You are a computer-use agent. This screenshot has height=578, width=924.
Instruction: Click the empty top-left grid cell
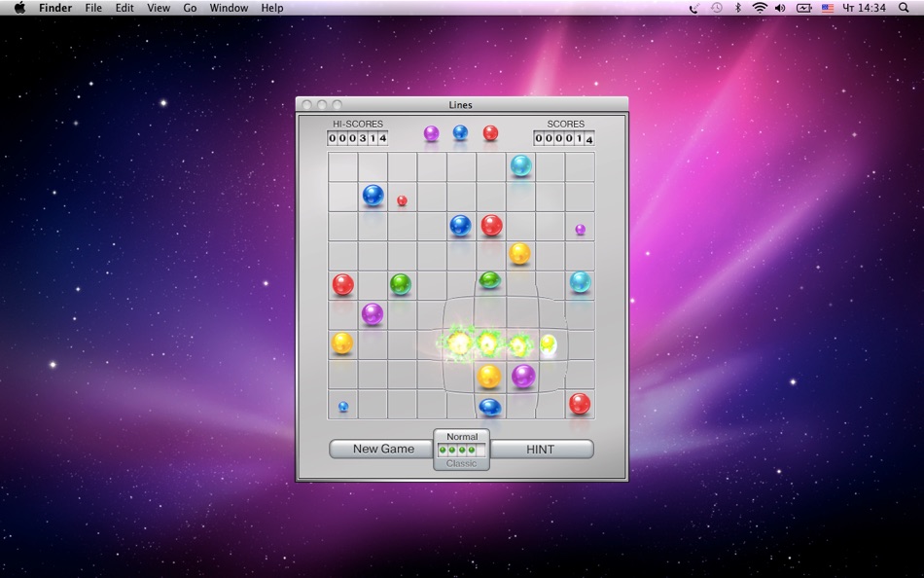[x=343, y=167]
